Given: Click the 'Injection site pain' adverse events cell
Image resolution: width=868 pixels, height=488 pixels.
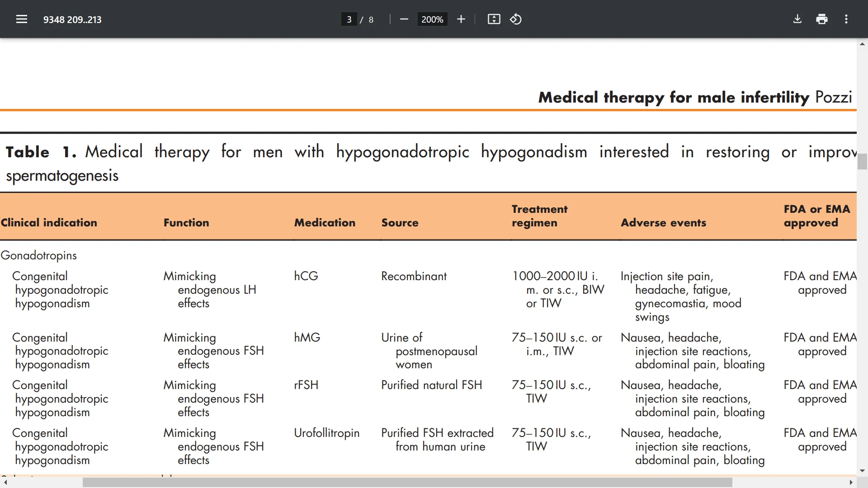Looking at the screenshot, I should click(681, 296).
